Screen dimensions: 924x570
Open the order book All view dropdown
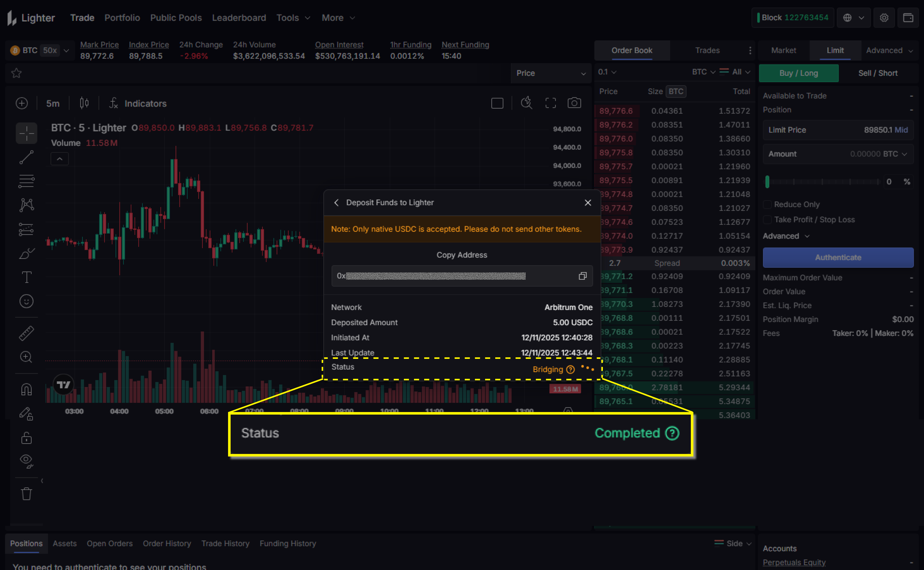click(x=735, y=72)
